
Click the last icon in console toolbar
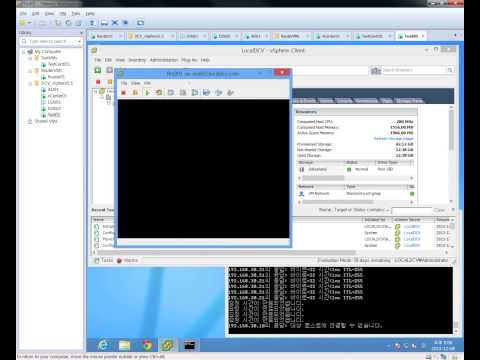click(230, 93)
